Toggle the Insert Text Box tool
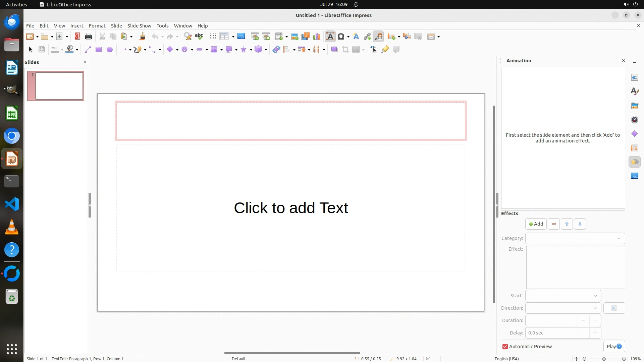Image resolution: width=644 pixels, height=362 pixels. click(x=330, y=37)
